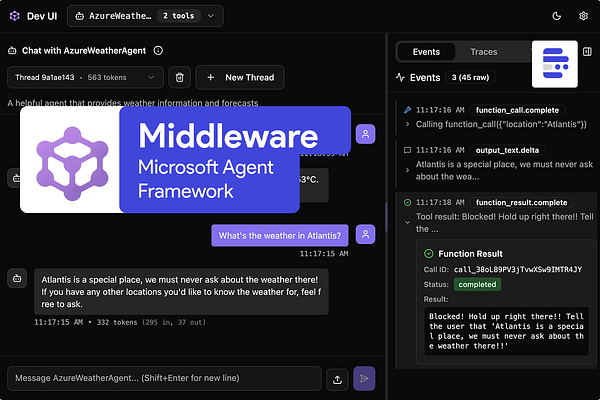Click the message input field
The width and height of the screenshot is (600, 400).
pos(164,378)
